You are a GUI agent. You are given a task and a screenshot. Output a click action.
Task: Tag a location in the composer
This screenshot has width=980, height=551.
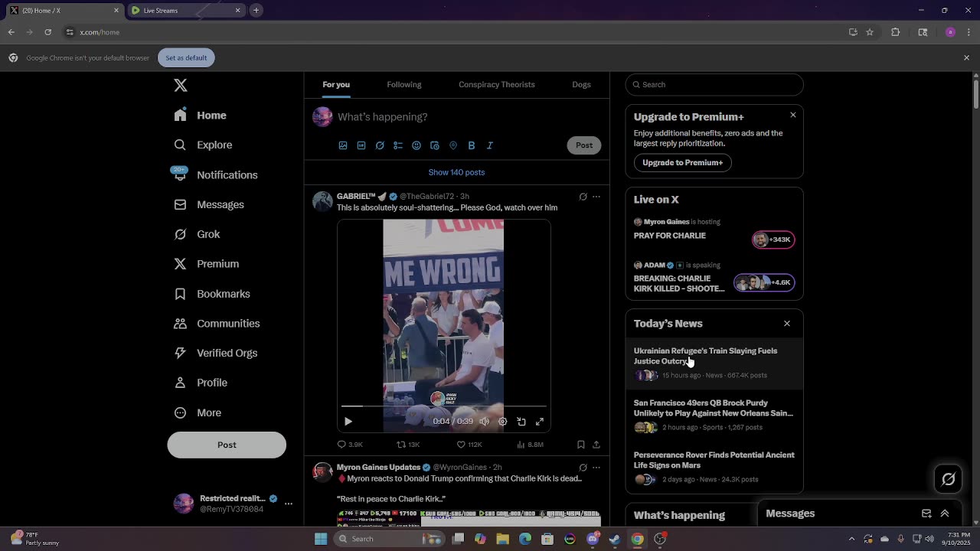tap(453, 145)
